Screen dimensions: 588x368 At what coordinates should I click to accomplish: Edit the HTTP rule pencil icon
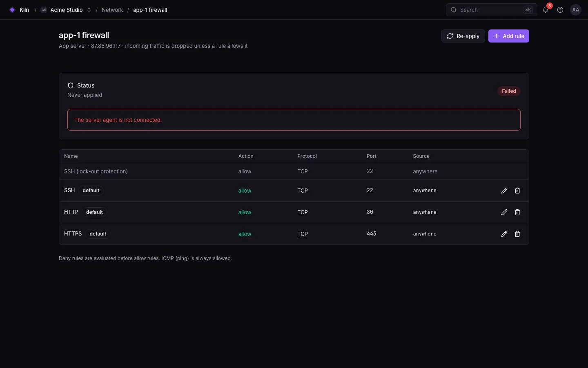pyautogui.click(x=504, y=212)
